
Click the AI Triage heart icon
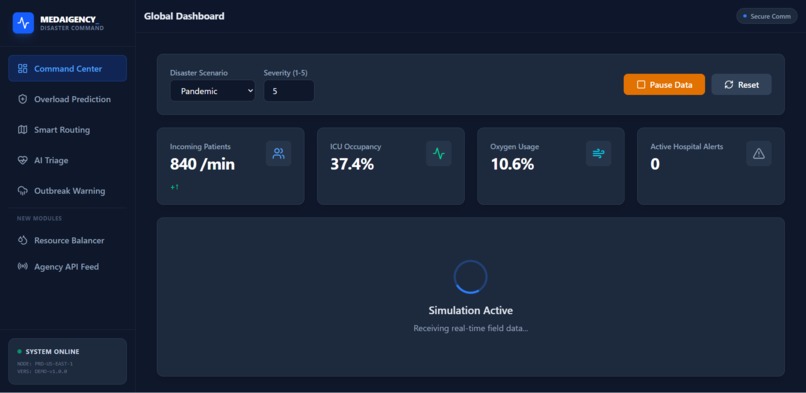[x=22, y=160]
